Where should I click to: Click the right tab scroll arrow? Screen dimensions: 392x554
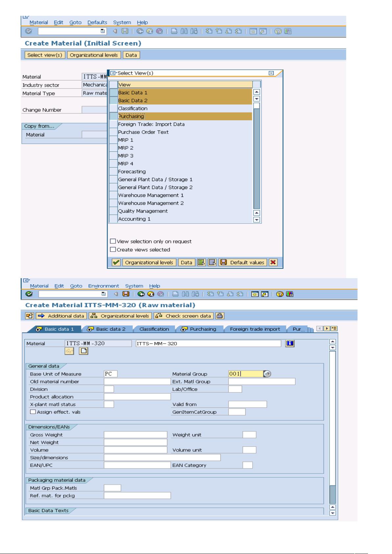click(327, 328)
